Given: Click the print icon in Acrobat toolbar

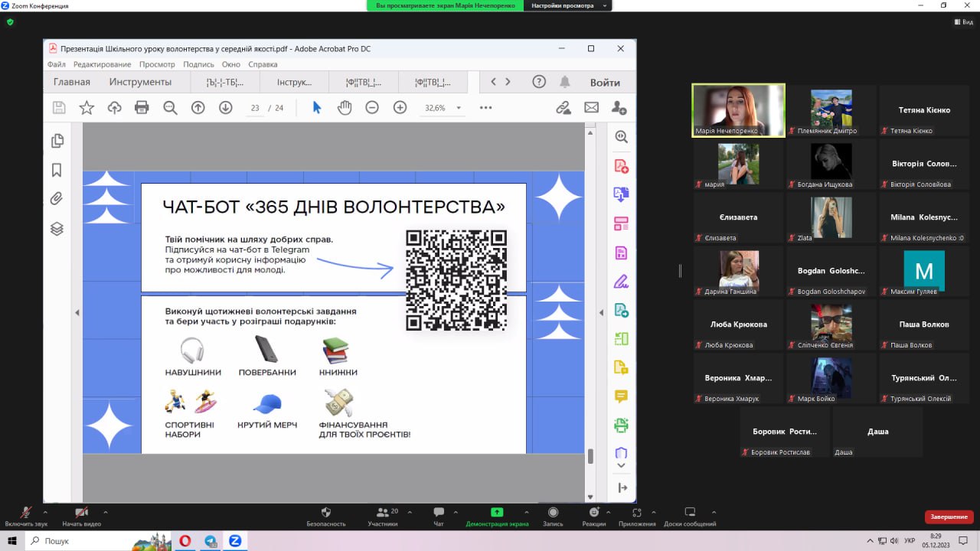Looking at the screenshot, I should (142, 108).
